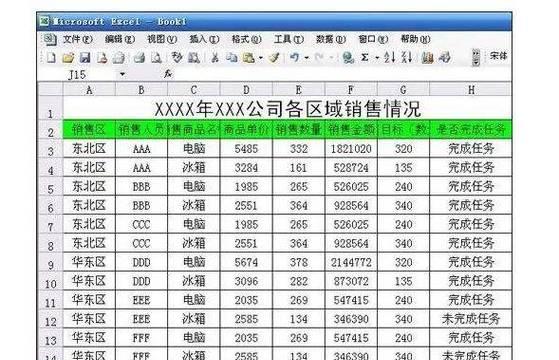Save the workbook using the floppy disk icon
The image size is (559, 360).
pos(85,57)
